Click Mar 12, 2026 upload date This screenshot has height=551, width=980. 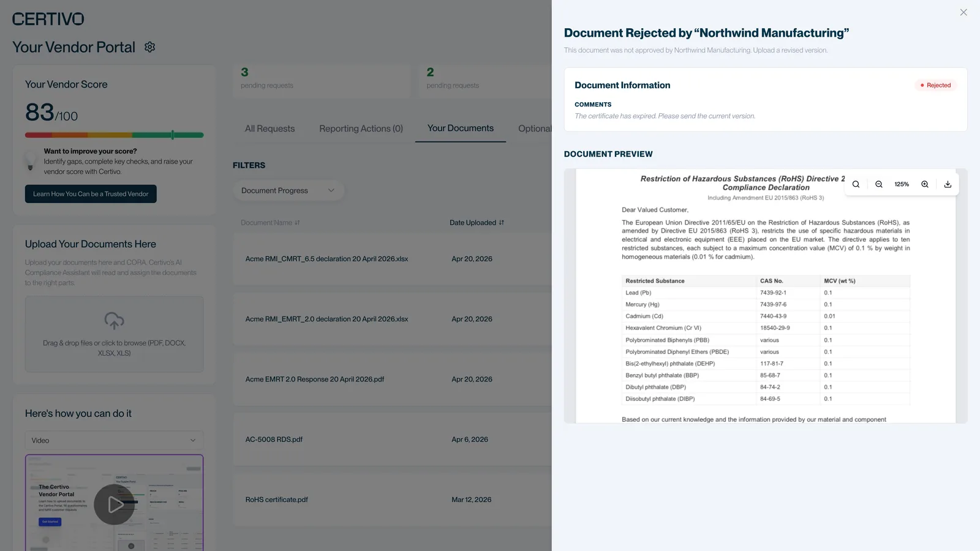[x=472, y=500]
